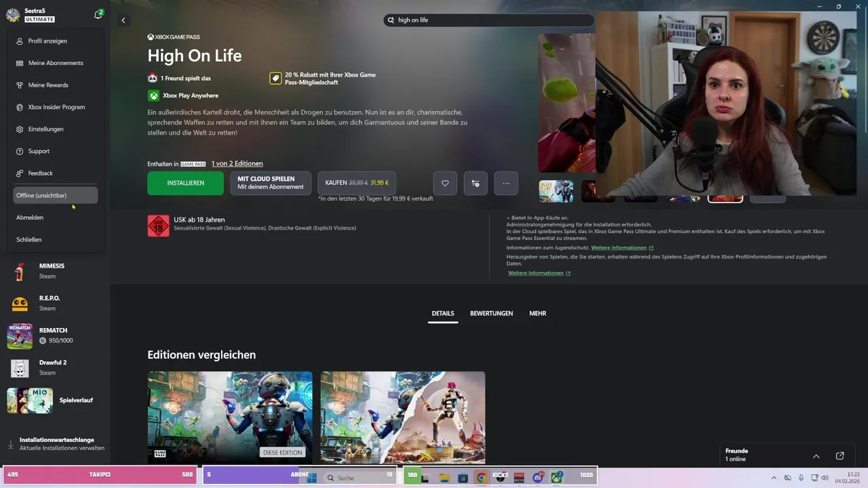Click the add-to-queue list icon button
Image resolution: width=868 pixels, height=488 pixels.
click(x=475, y=183)
